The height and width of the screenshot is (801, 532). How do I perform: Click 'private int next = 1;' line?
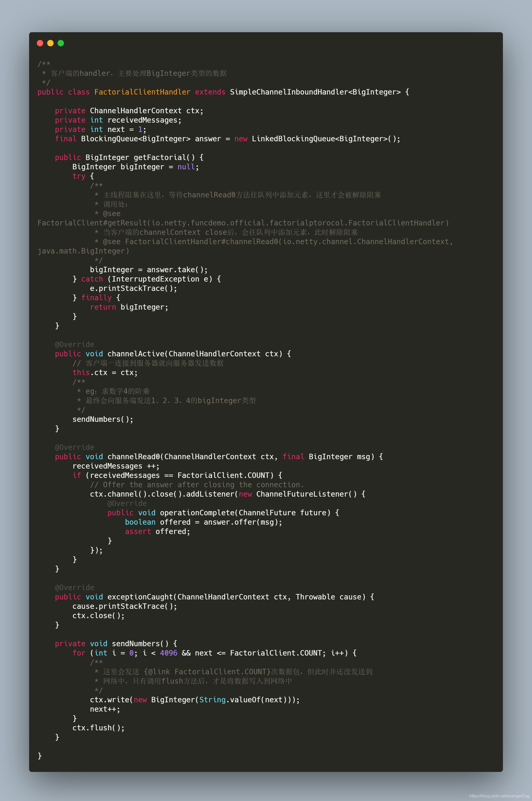pyautogui.click(x=101, y=129)
